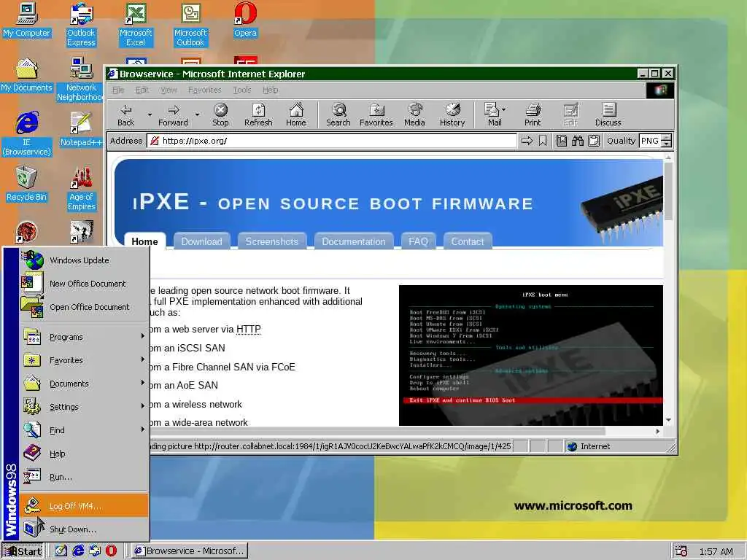747x560 pixels.
Task: Click the bookmark ribbon icon next to Go
Action: pyautogui.click(x=543, y=141)
